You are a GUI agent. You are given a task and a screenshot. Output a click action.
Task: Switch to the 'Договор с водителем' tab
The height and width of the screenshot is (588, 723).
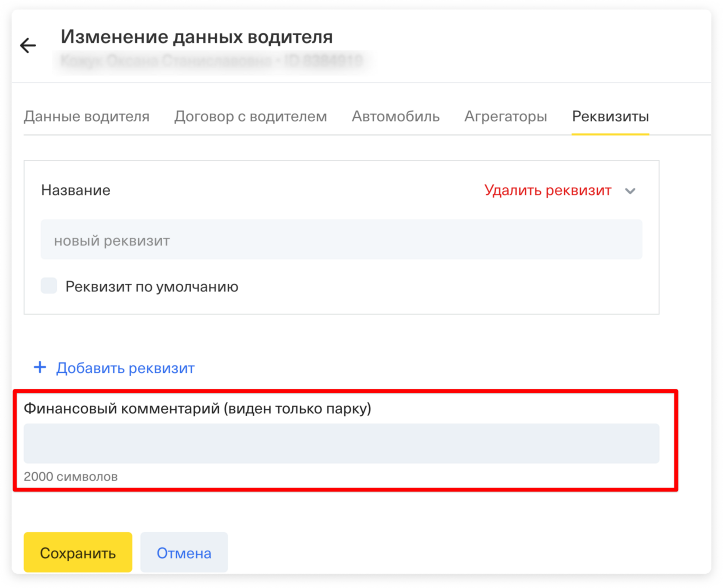click(x=250, y=116)
